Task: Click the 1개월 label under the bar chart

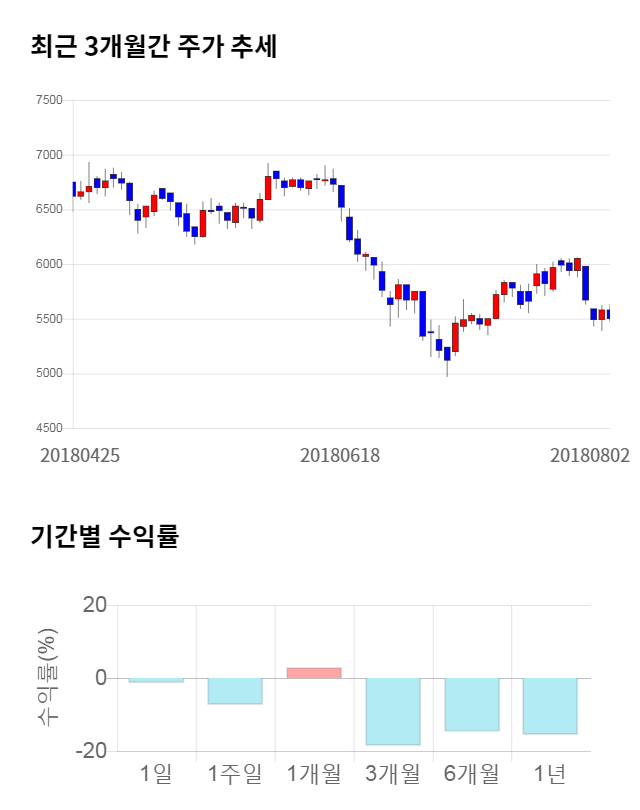Action: (314, 773)
